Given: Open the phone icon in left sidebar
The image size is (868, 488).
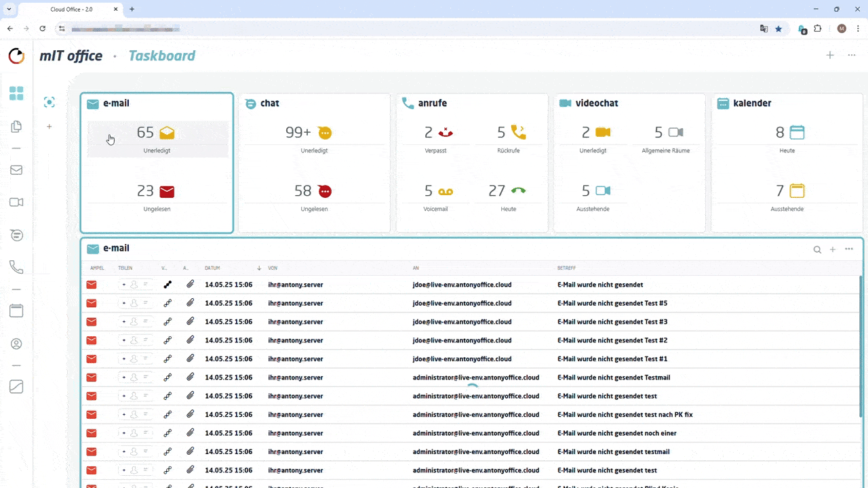Looking at the screenshot, I should 16,268.
